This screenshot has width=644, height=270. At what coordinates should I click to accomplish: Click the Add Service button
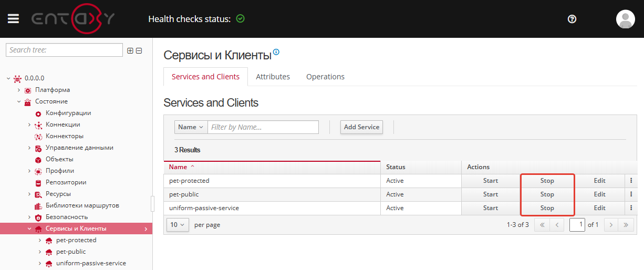[x=361, y=127]
